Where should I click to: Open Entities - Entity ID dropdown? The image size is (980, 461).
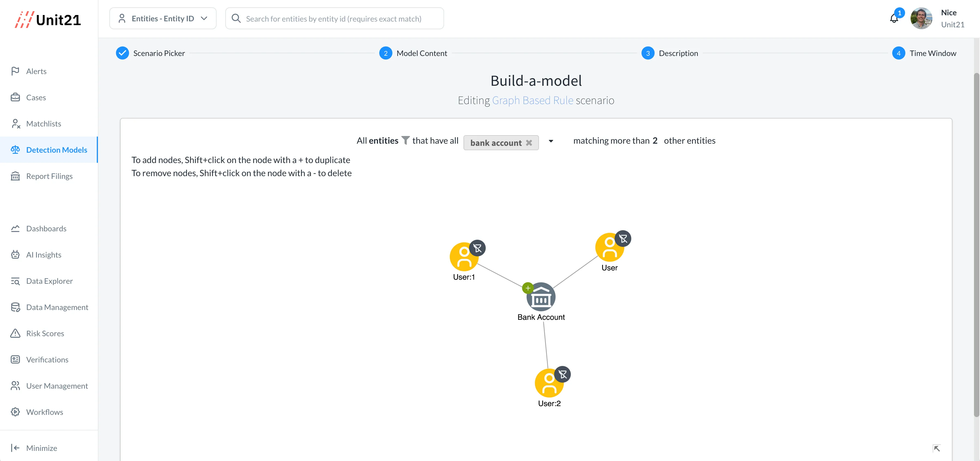pos(163,18)
